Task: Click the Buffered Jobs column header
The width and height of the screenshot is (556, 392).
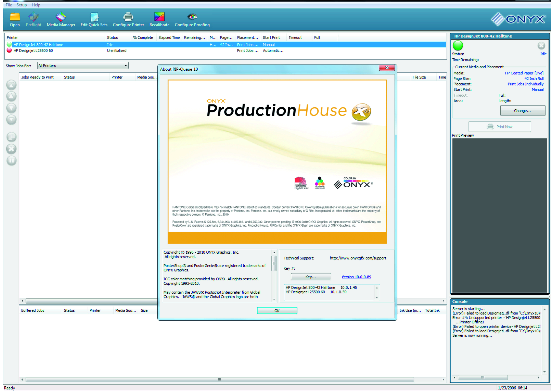Action: 40,310
